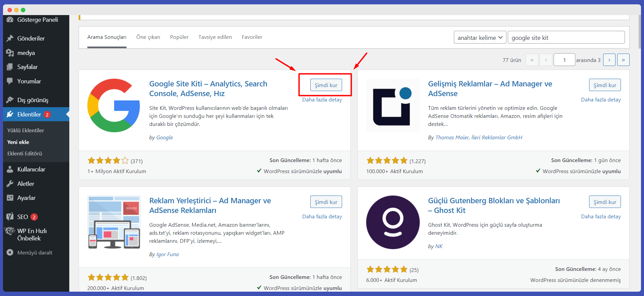Click the current page number field
The height and width of the screenshot is (296, 644).
564,60
